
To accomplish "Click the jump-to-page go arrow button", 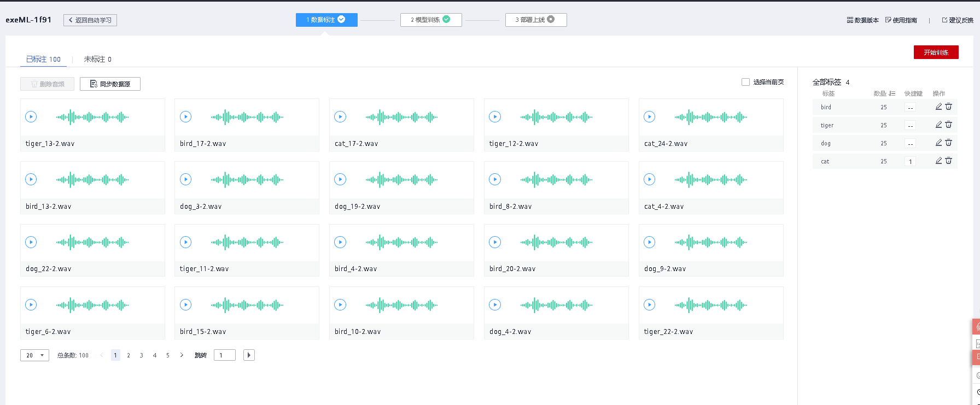I will 249,355.
